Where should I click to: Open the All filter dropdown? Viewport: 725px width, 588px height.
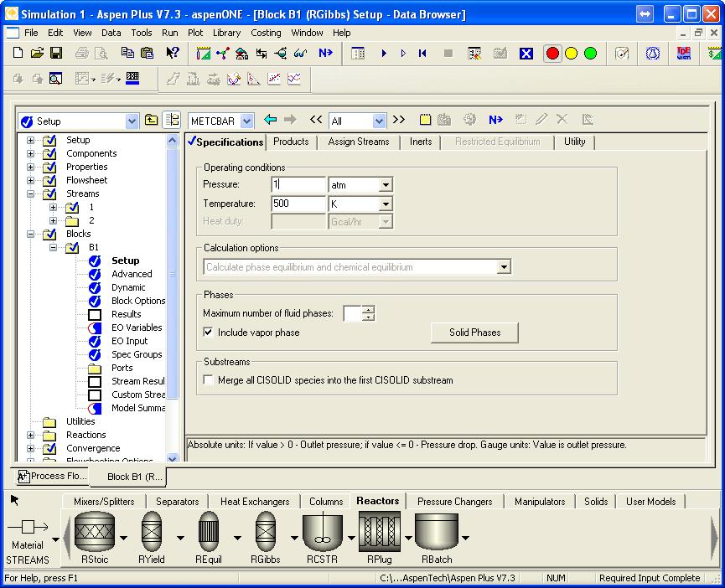pos(379,121)
